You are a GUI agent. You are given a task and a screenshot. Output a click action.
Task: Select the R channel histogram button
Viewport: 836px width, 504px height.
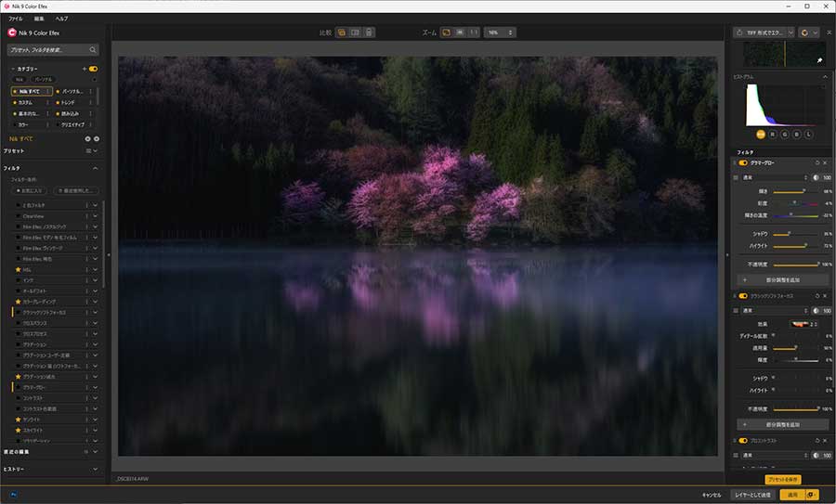773,135
